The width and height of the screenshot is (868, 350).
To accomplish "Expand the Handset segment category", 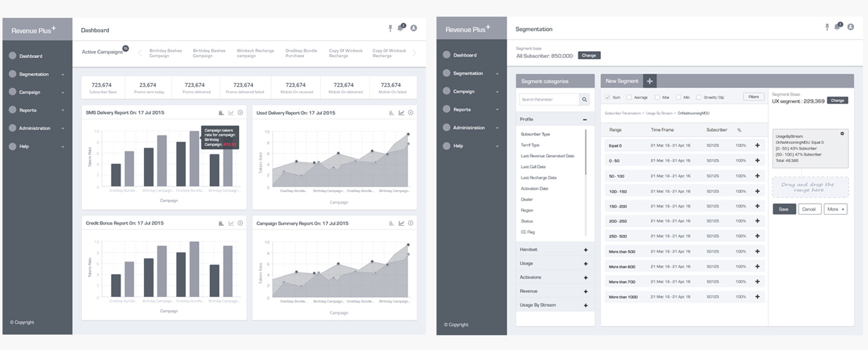I will (585, 250).
